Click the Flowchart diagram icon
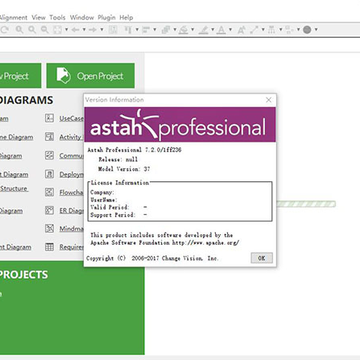The height and width of the screenshot is (360, 360). (x=50, y=192)
